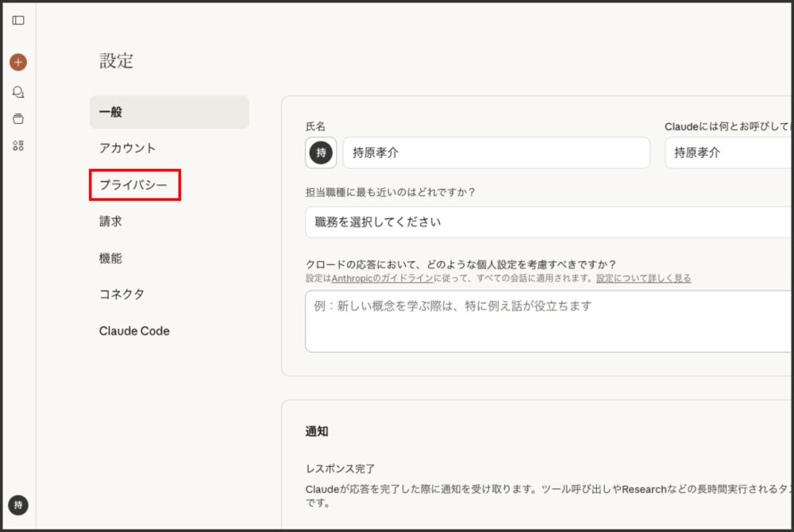Image resolution: width=794 pixels, height=532 pixels.
Task: Open the アカウント settings section
Action: (128, 148)
